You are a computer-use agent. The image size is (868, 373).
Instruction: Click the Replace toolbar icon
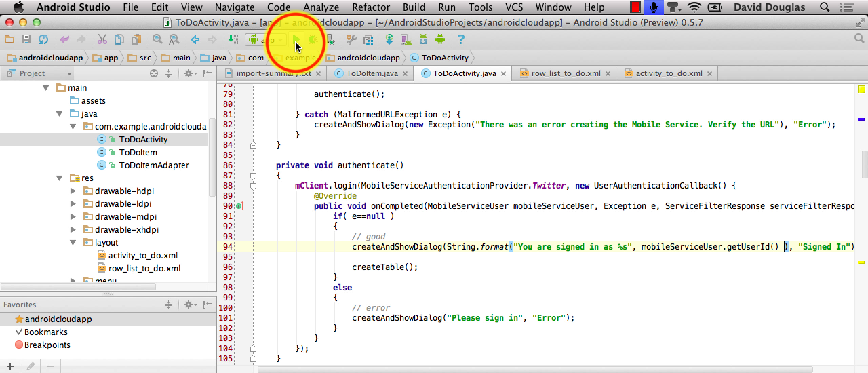(174, 39)
